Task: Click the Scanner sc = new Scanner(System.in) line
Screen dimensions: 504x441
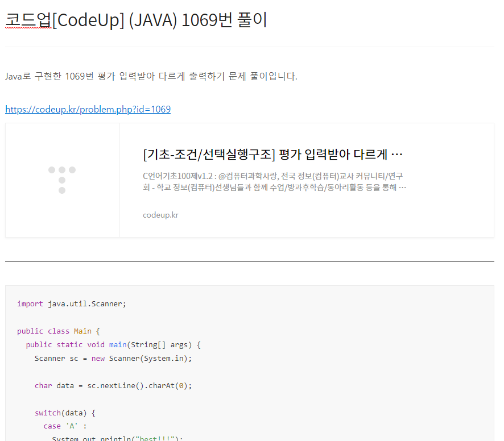Action: coord(113,359)
